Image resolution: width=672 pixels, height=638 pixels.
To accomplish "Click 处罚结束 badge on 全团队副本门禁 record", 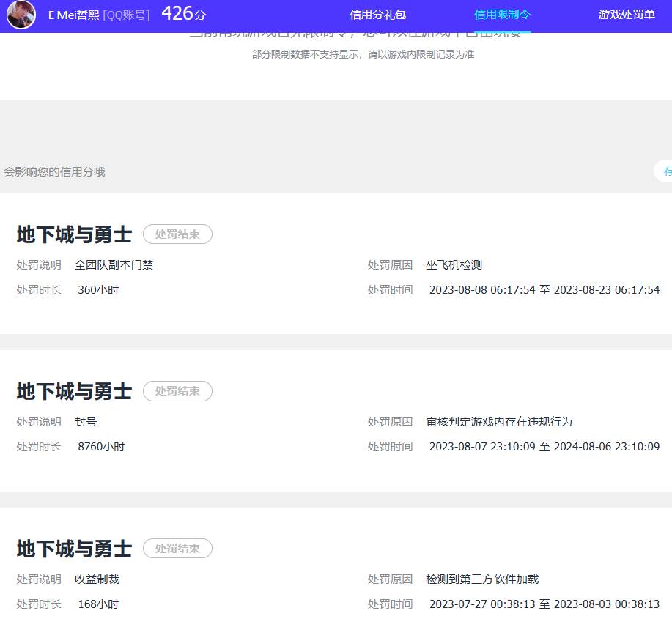I will tap(177, 234).
